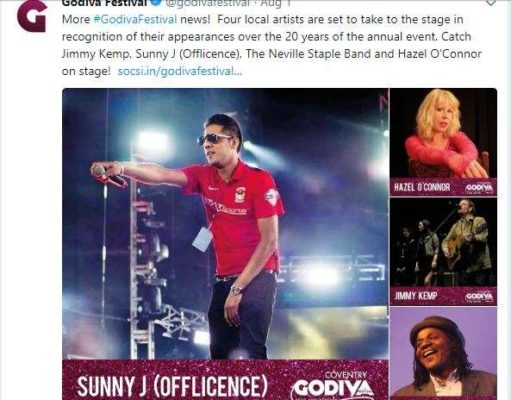Open the photo of man in hat
This screenshot has height=400, width=511.
click(x=443, y=354)
